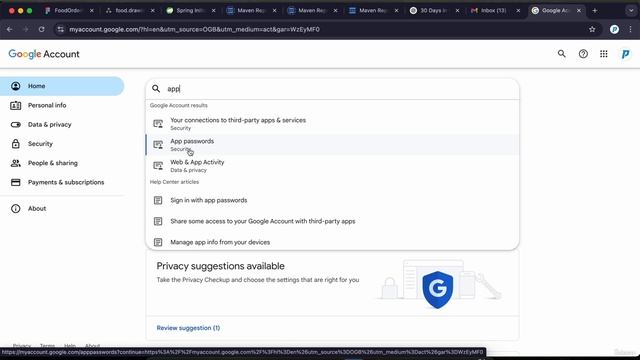Click the Chrome profile icon in toolbar
This screenshot has width=640, height=360.
pos(614,29)
